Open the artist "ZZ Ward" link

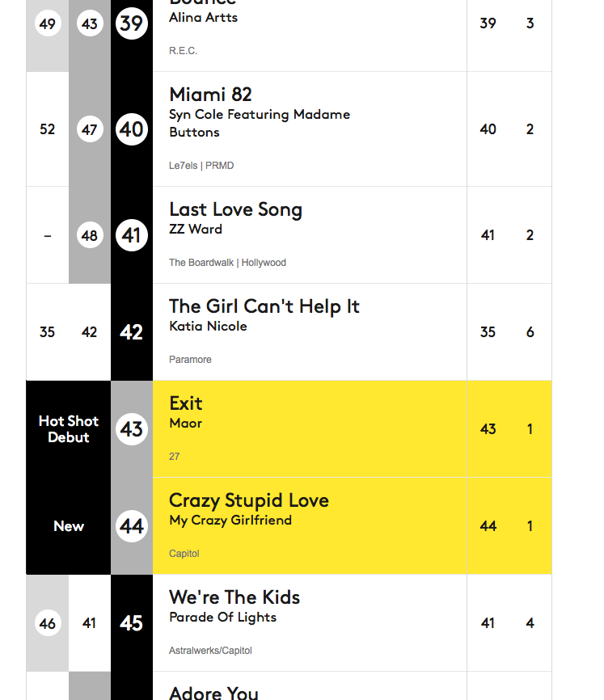196,229
